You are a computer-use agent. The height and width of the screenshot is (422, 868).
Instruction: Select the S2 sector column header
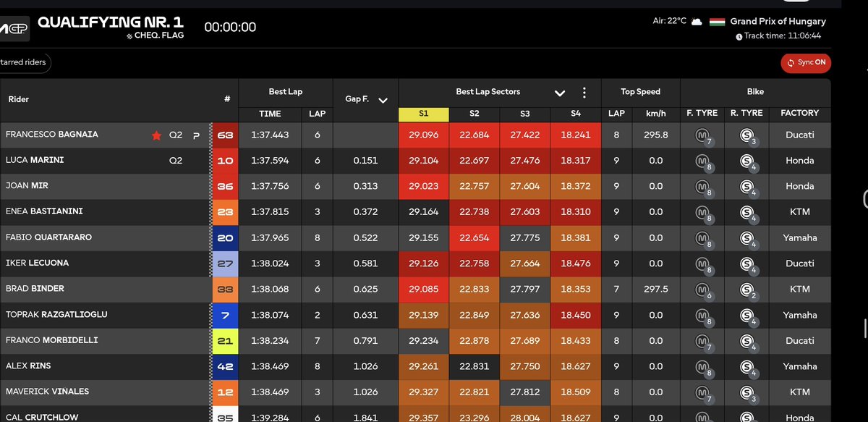point(474,114)
